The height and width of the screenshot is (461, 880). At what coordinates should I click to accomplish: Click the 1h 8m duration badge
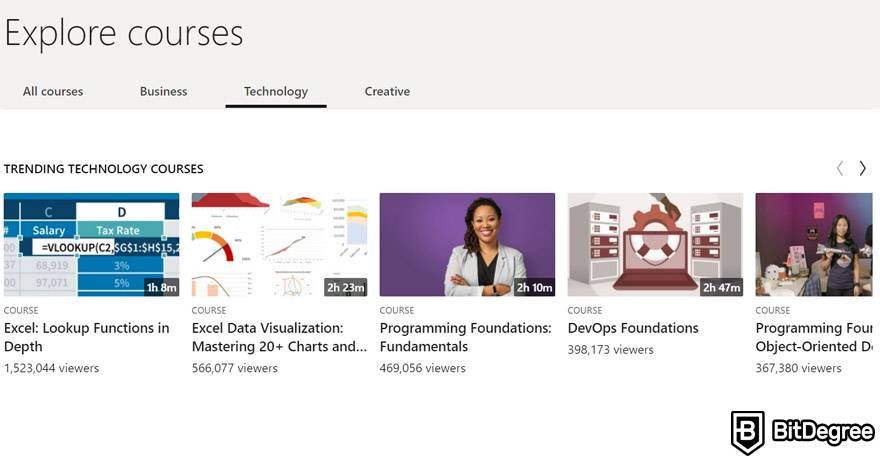[x=161, y=287]
